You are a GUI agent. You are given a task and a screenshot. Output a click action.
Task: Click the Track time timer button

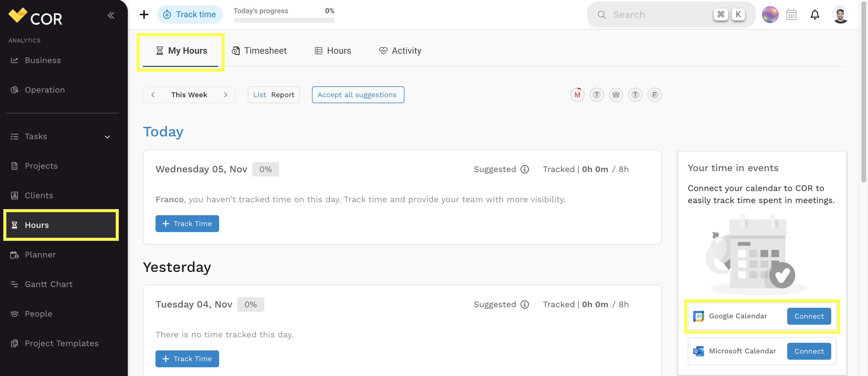pyautogui.click(x=190, y=14)
